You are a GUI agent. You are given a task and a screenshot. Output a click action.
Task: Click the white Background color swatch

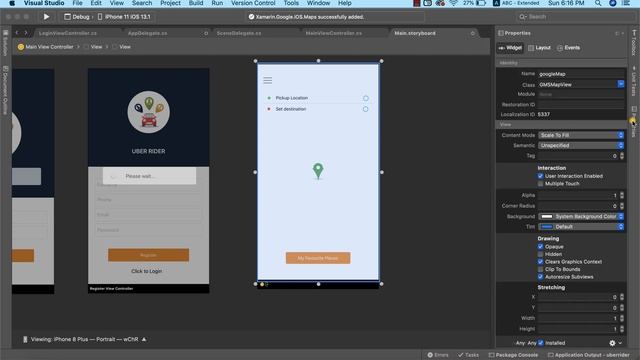pyautogui.click(x=547, y=216)
